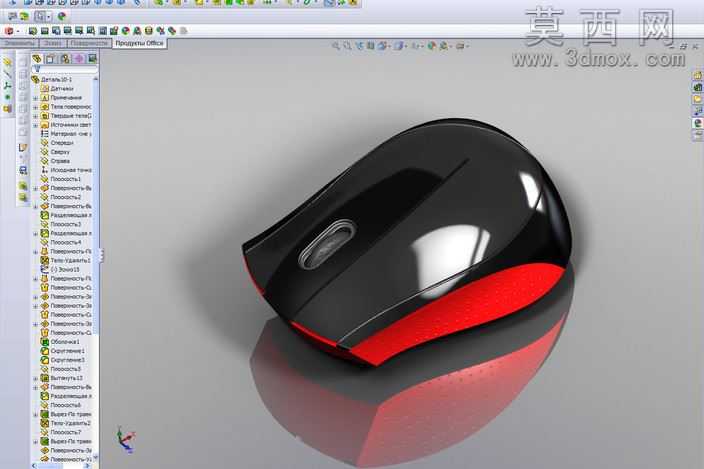Click the coordinate triad in viewport corner

[125, 439]
